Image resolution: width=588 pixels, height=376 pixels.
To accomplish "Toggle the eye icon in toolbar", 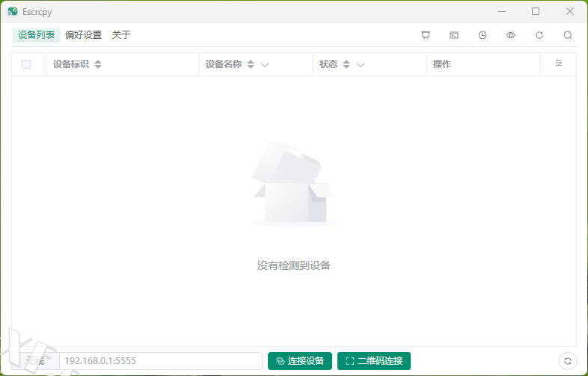I will 511,35.
